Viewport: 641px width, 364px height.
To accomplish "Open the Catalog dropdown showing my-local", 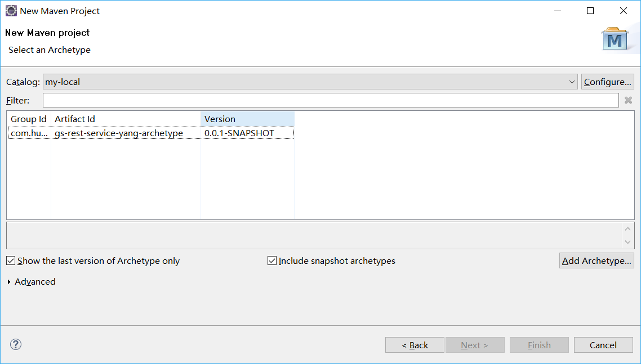I will (310, 82).
